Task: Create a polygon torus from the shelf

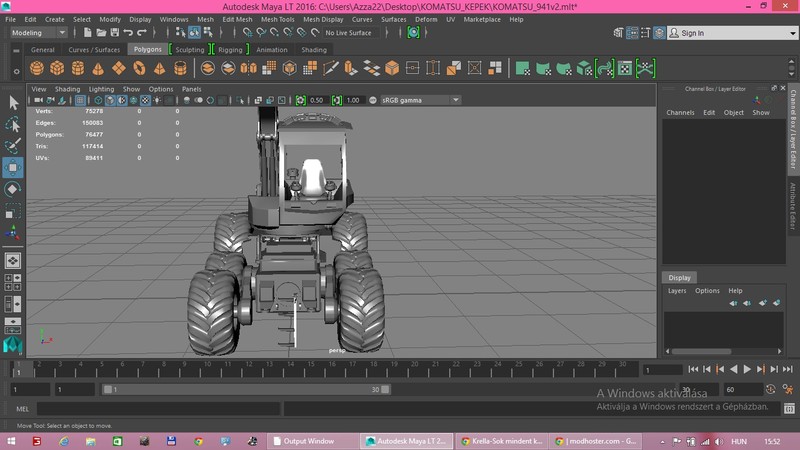Action: (x=139, y=68)
